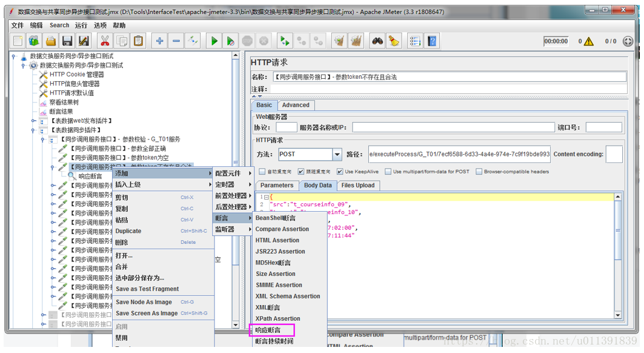Open the Templates toolbar icon

tap(34, 41)
